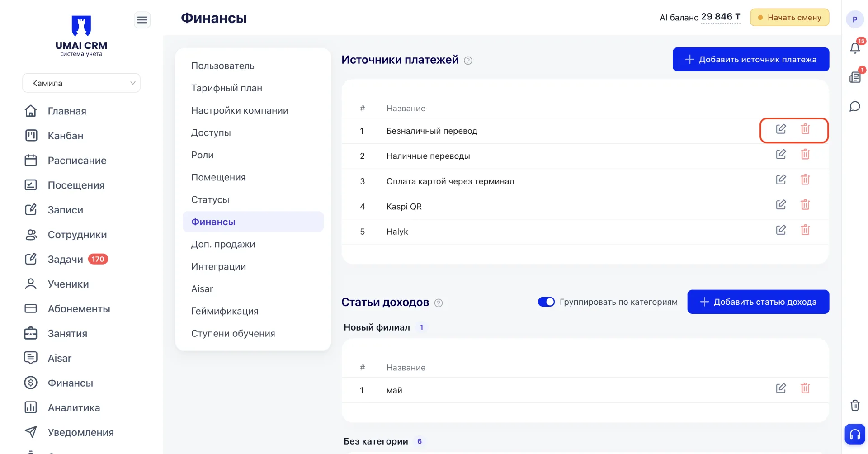The image size is (868, 454).
Task: Open Посещения in sidebar
Action: 76,185
